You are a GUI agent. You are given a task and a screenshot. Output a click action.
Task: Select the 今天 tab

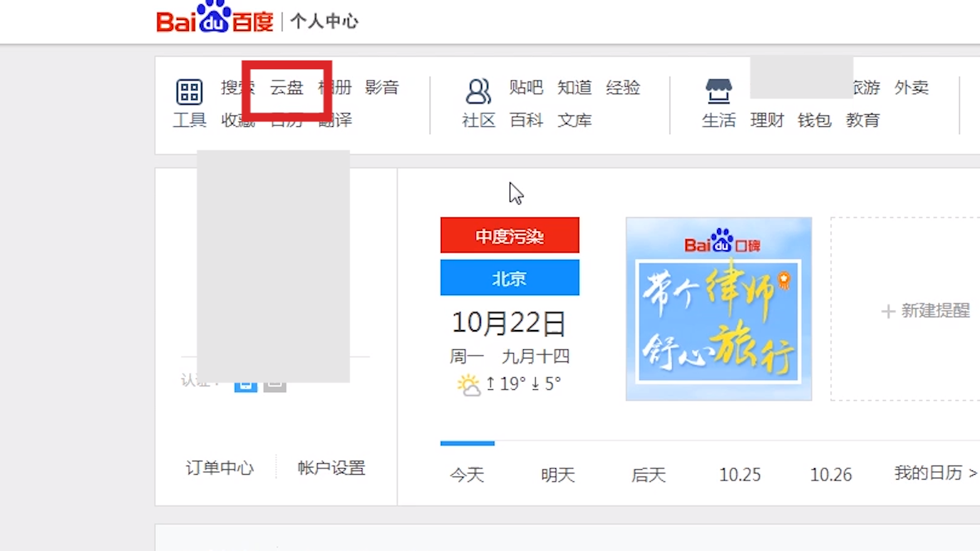pyautogui.click(x=467, y=475)
